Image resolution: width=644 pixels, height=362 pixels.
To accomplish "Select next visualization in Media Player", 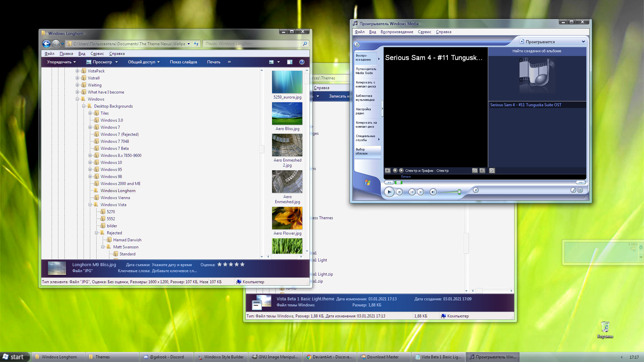I will [x=401, y=170].
